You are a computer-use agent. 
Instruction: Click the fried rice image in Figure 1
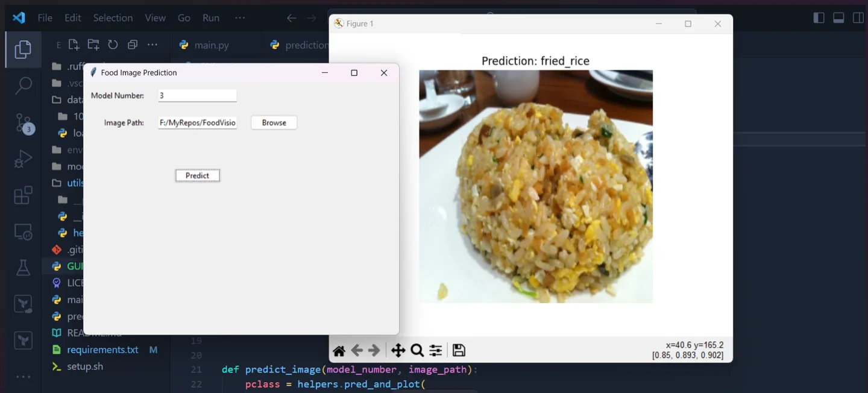point(536,186)
